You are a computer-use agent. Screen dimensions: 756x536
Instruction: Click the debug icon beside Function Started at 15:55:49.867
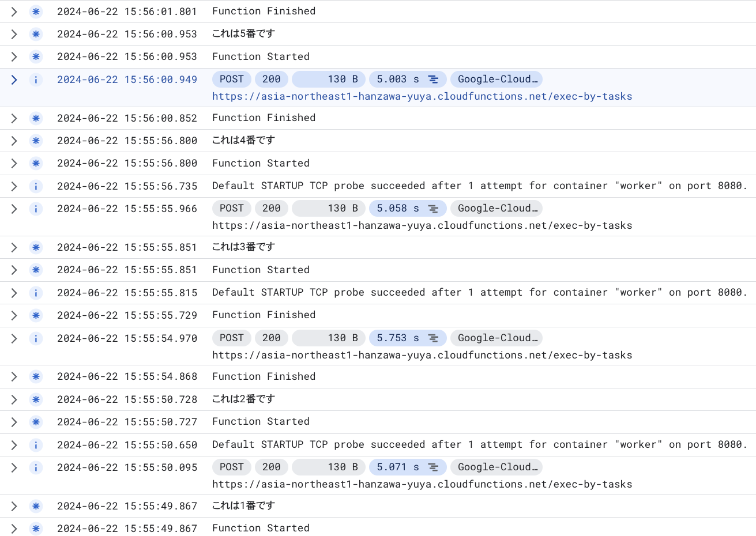(36, 528)
